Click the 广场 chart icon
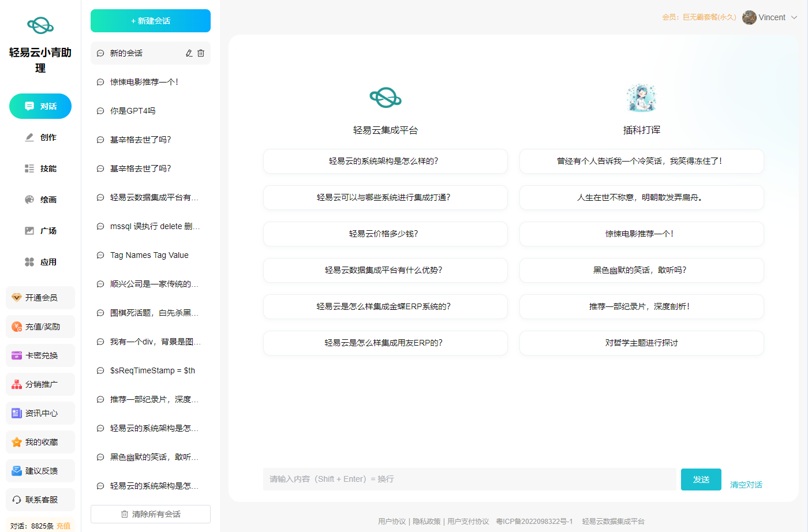This screenshot has width=808, height=532. click(x=29, y=231)
